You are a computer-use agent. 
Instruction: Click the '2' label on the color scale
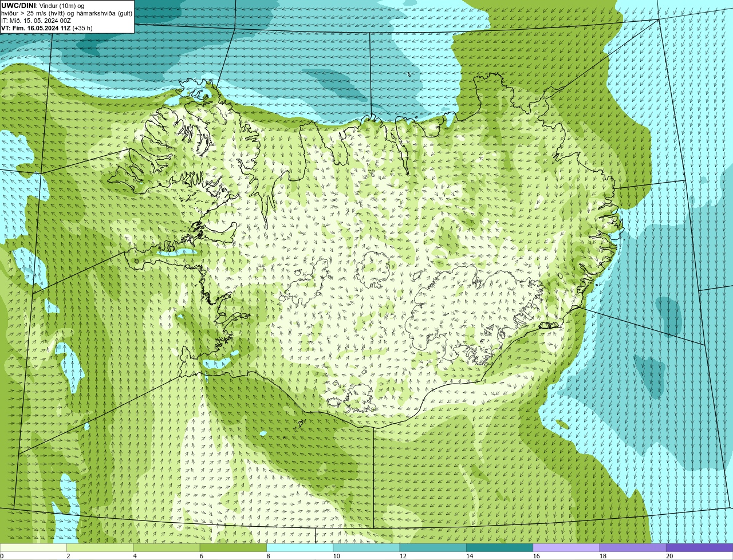68,556
